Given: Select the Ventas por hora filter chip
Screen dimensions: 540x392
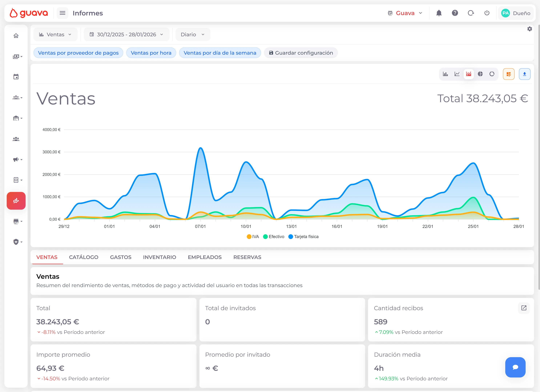Looking at the screenshot, I should [x=151, y=53].
